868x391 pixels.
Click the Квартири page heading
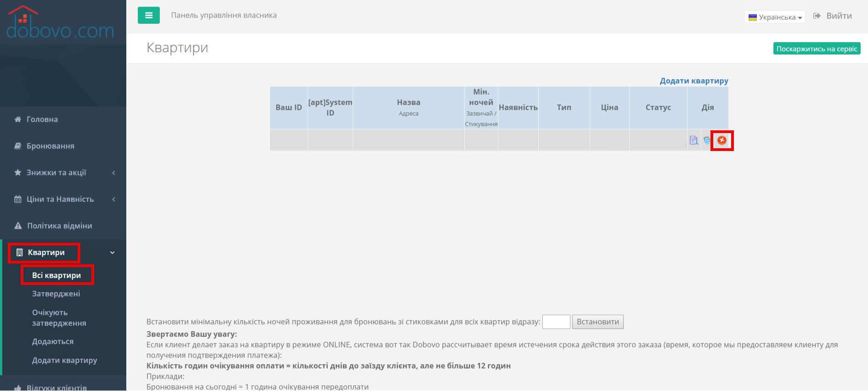point(177,48)
